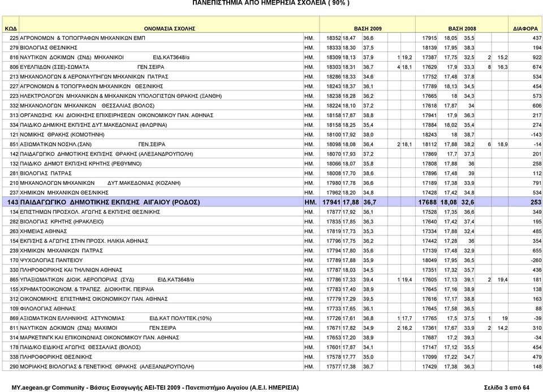Select the 2009 base value 18243
The width and height of the screenshot is (543, 392).
[x=334, y=87]
